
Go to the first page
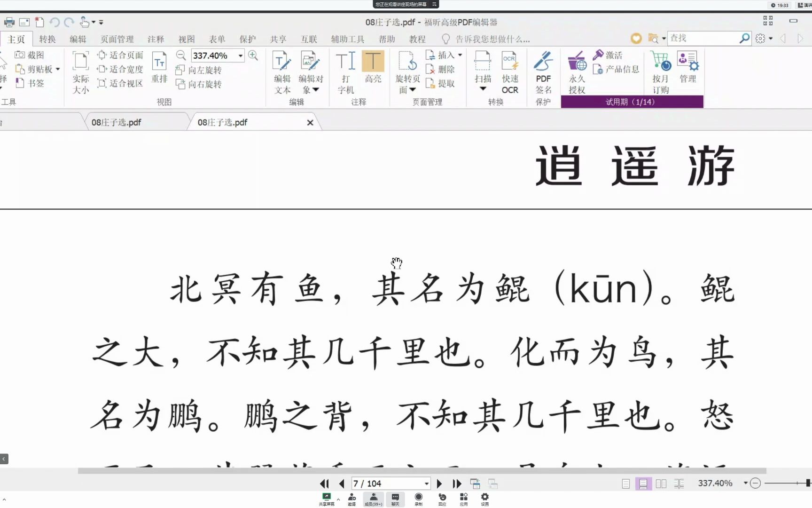pos(324,484)
